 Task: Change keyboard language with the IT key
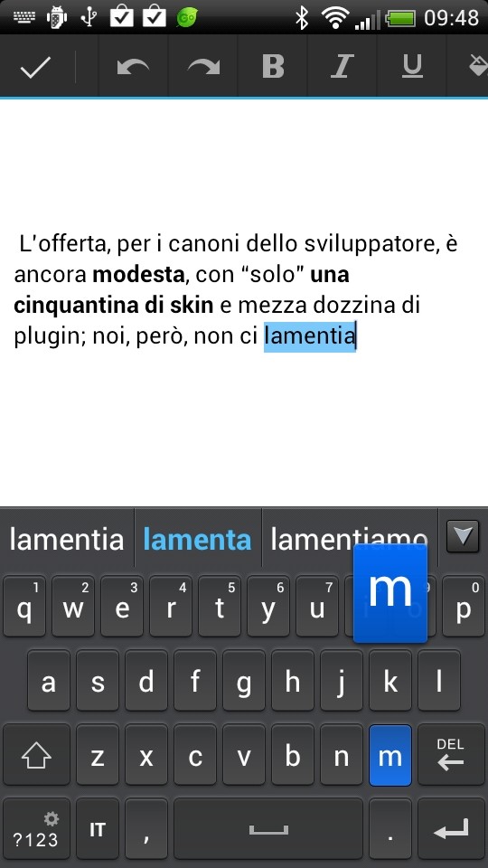tap(98, 829)
